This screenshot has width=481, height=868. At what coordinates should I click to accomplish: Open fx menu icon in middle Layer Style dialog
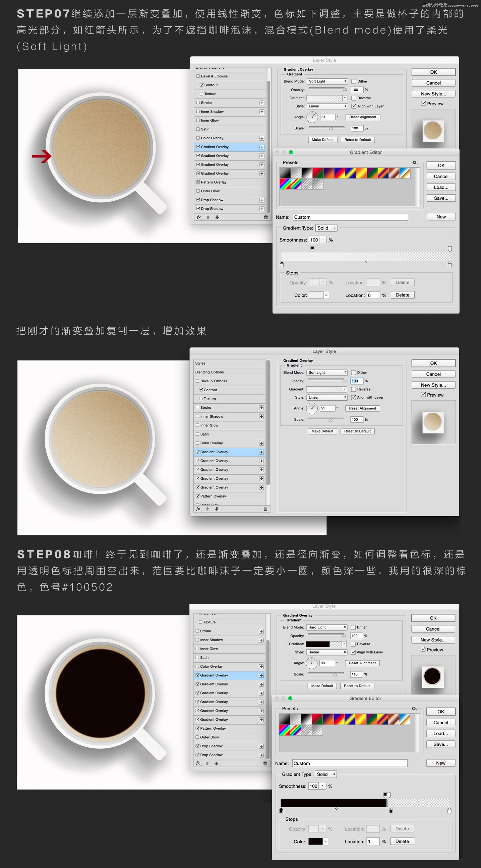pos(199,509)
